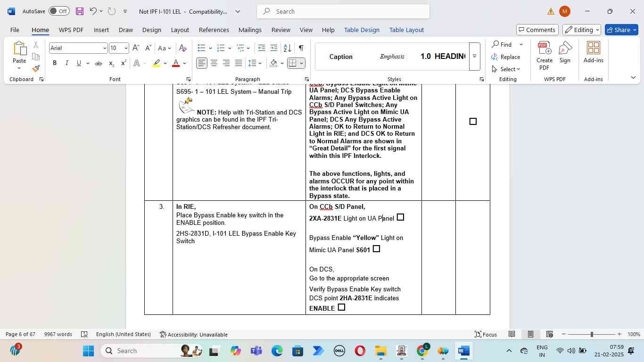The image size is (644, 362).
Task: Check the box after 2XA-2831E Light on UA Panel
Action: (x=400, y=217)
